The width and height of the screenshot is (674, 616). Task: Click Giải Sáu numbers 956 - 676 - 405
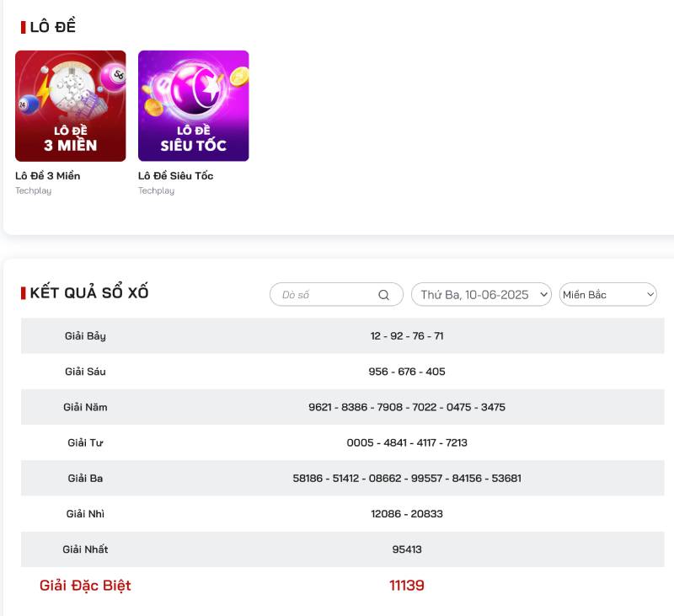click(x=407, y=372)
